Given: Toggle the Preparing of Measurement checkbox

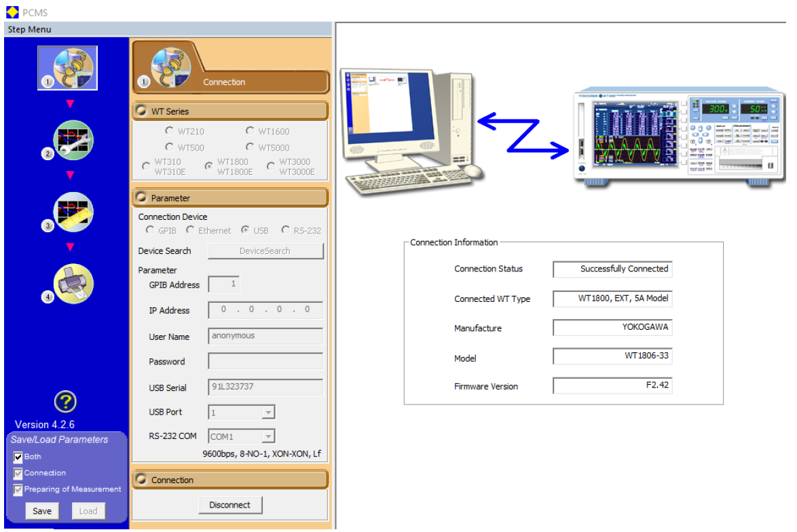Looking at the screenshot, I should click(18, 490).
